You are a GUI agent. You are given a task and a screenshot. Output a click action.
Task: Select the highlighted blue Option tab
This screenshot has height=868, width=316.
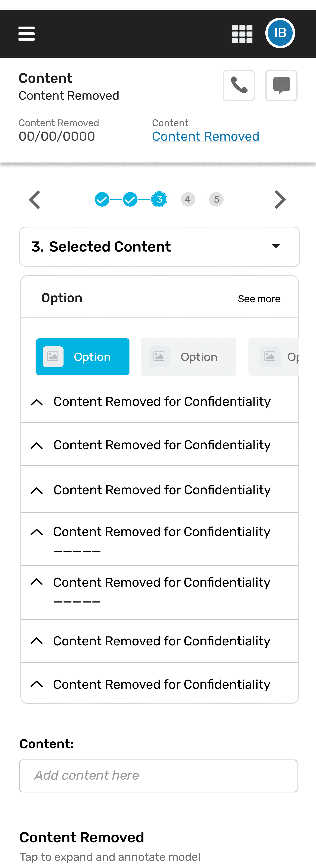(83, 357)
